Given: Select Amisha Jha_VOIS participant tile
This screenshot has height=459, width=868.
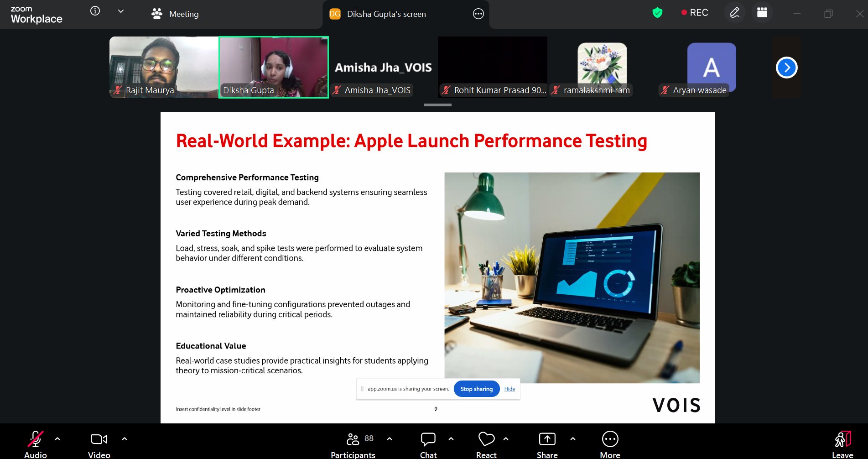Looking at the screenshot, I should (x=383, y=67).
